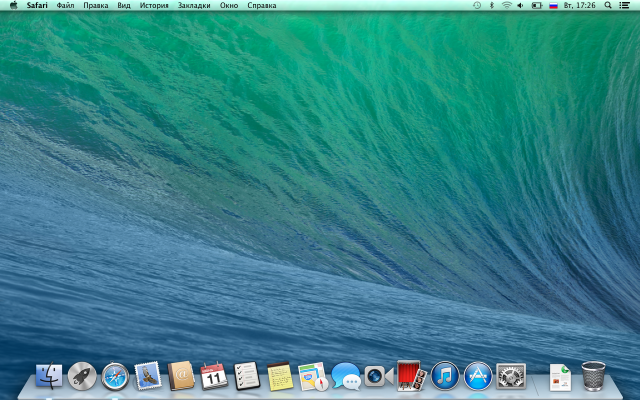Open the Закладки menu

click(194, 5)
